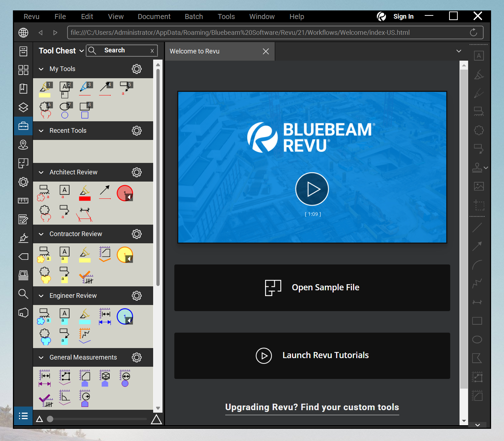Open the Search magnifier panel in sidebar
Screen dimensions: 504x441
pos(23,294)
